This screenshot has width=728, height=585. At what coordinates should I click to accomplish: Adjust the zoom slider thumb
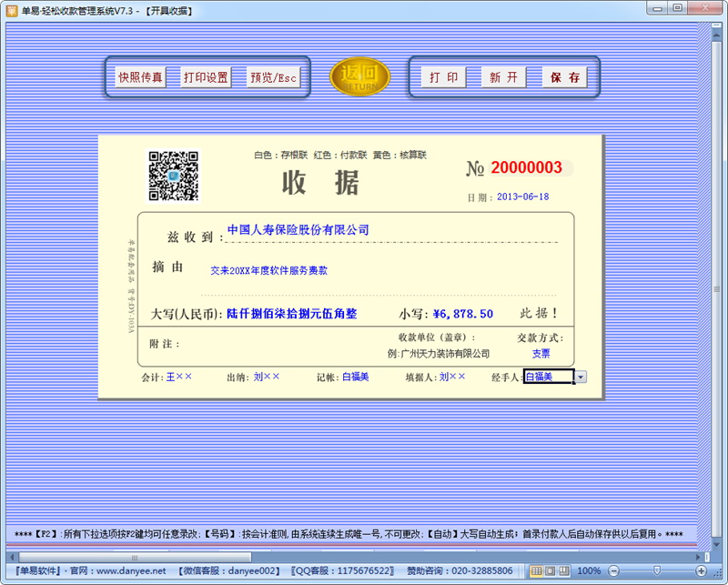pos(656,570)
